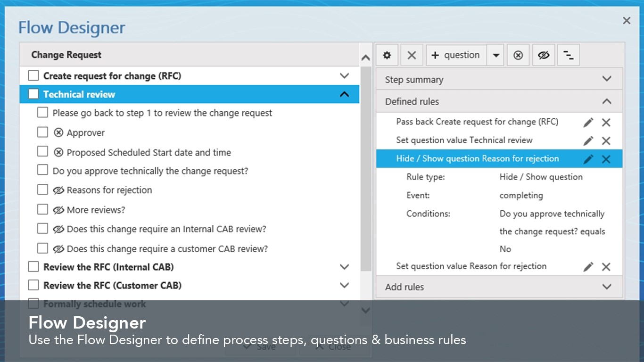This screenshot has height=362, width=644.
Task: Edit the Pass back rule pencil icon
Action: (x=588, y=123)
